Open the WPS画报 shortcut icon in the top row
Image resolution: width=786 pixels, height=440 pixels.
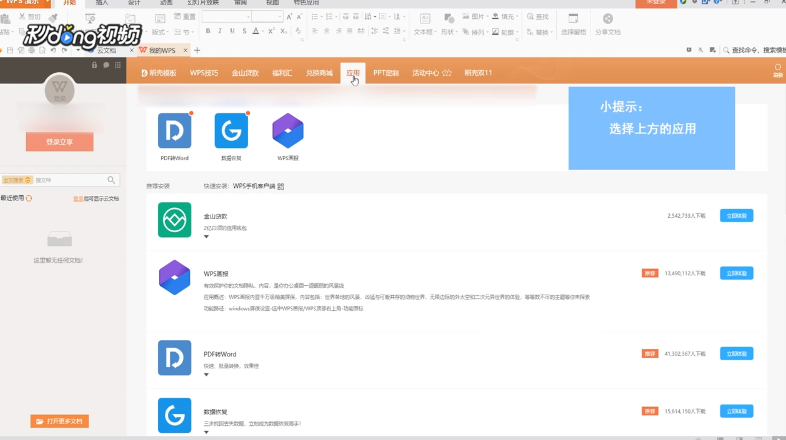[288, 131]
